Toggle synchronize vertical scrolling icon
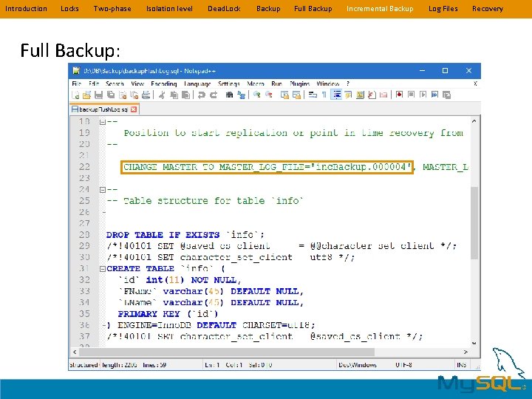 tap(284, 95)
